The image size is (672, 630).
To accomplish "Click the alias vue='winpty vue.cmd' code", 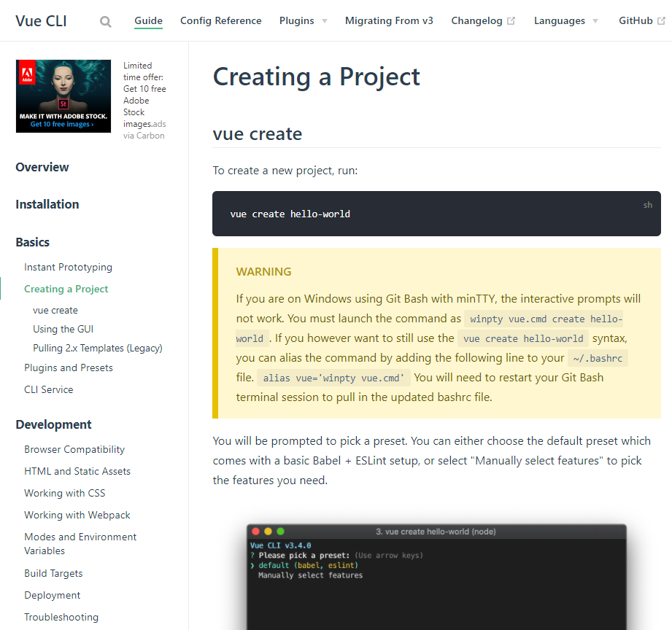I will pos(334,378).
